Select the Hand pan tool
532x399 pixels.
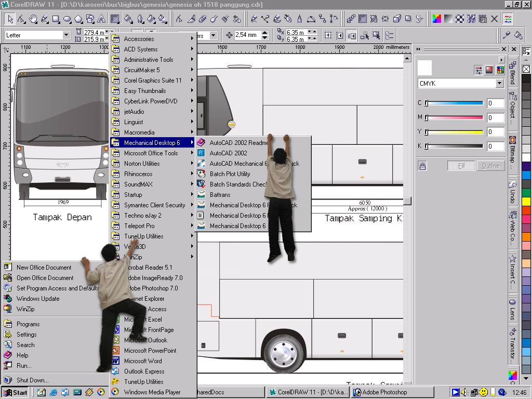33,19
